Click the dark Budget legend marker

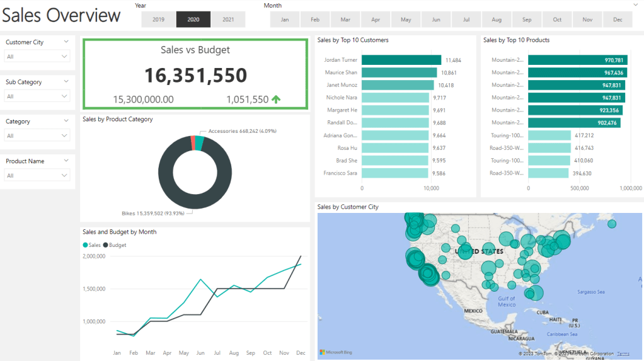(x=105, y=244)
